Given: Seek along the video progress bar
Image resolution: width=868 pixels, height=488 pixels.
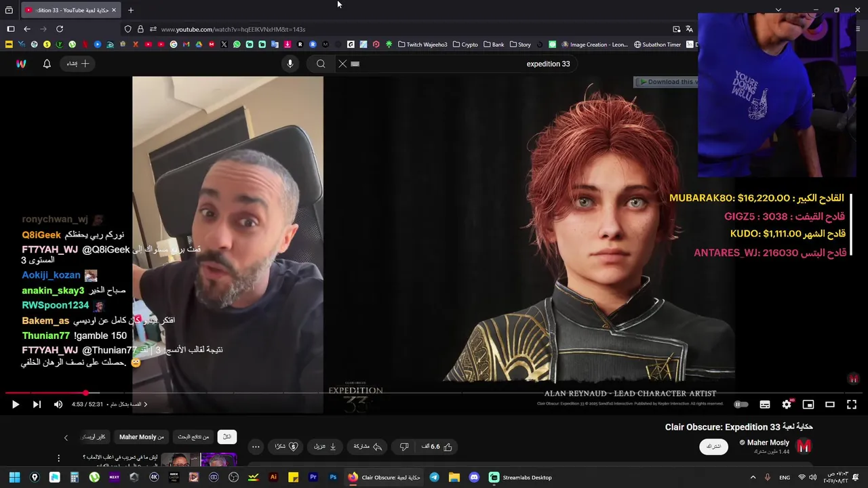Looking at the screenshot, I should coord(434,392).
